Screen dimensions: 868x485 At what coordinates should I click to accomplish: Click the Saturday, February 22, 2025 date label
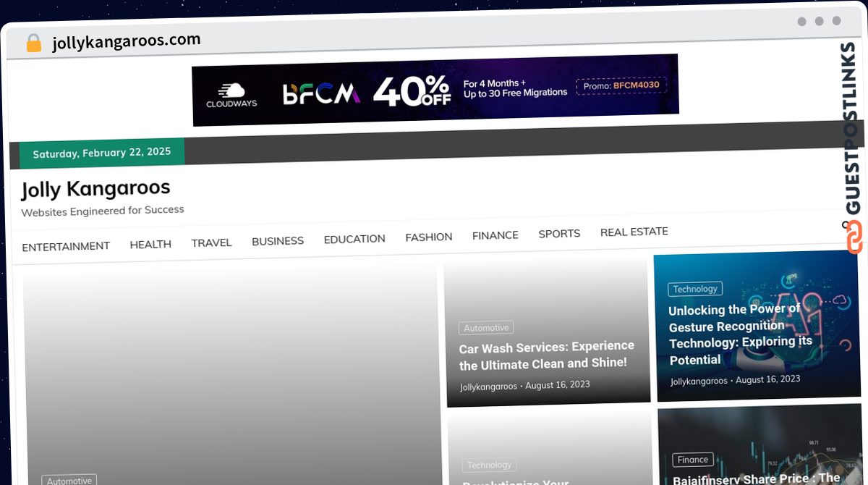pos(102,153)
